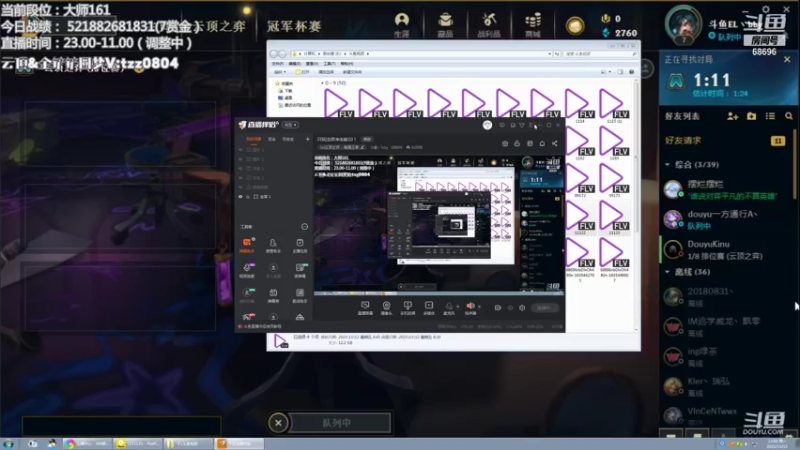800x450 pixels.
Task: Open the Chrome taskbar item
Action: pyautogui.click(x=87, y=444)
